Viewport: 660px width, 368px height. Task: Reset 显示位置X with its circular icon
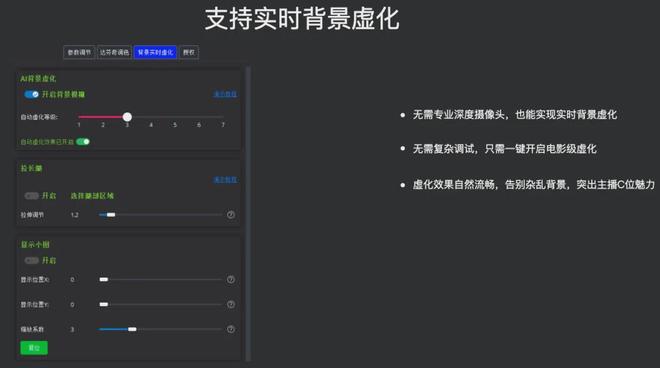tap(231, 280)
